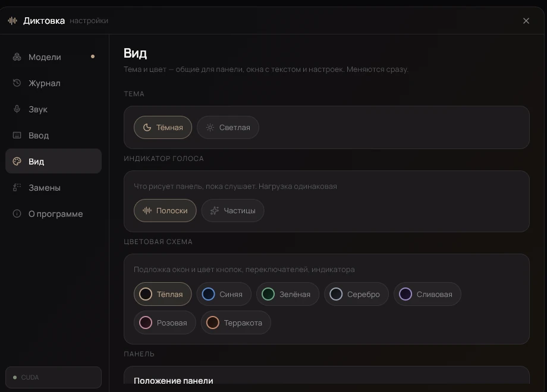Click the sun icon in Светлая
Viewport: 547px width, 392px height.
[210, 128]
